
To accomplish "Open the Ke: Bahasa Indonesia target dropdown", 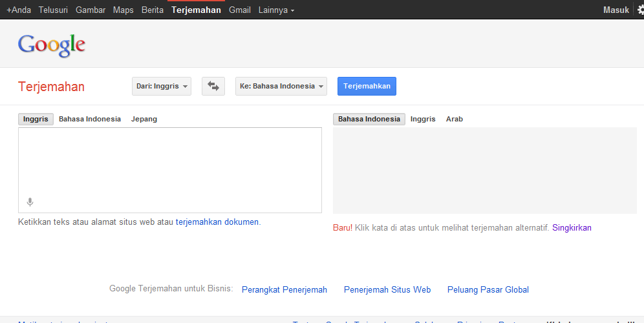I will pos(281,86).
